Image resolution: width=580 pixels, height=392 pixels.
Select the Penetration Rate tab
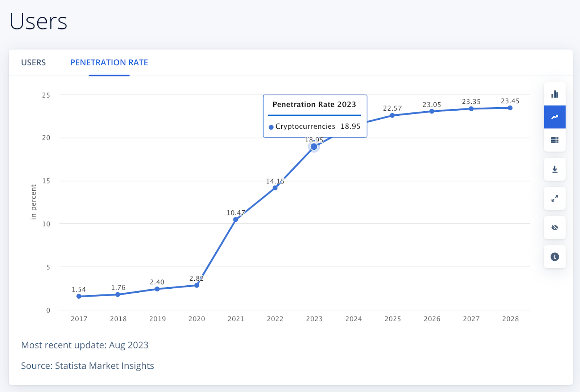109,63
